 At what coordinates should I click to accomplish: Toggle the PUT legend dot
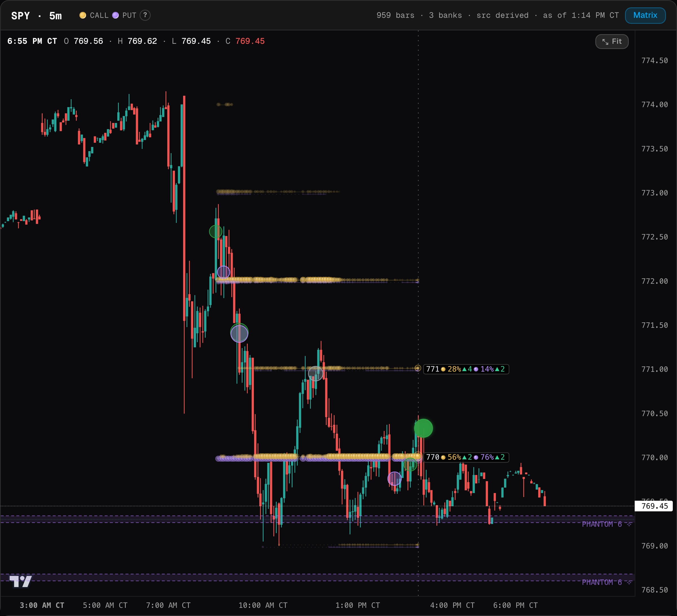pos(115,15)
